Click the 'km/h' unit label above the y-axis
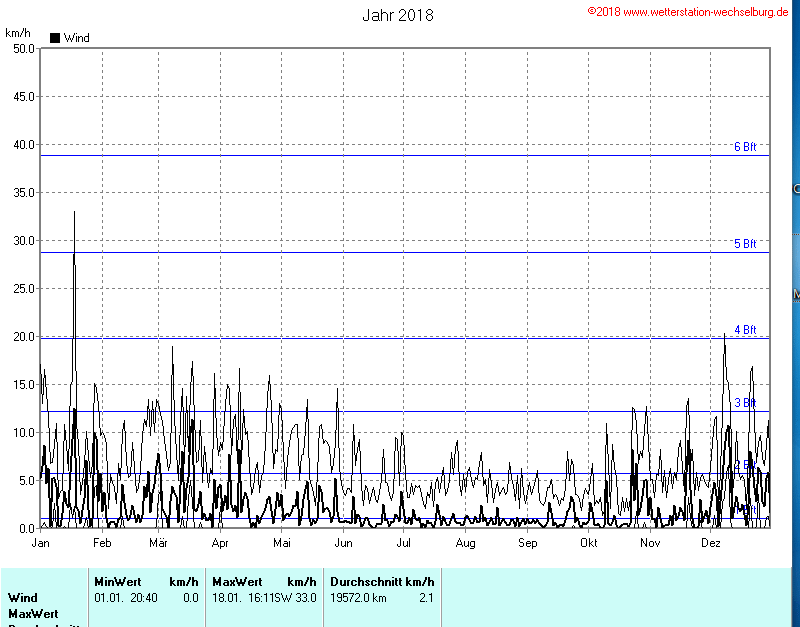 (18, 33)
